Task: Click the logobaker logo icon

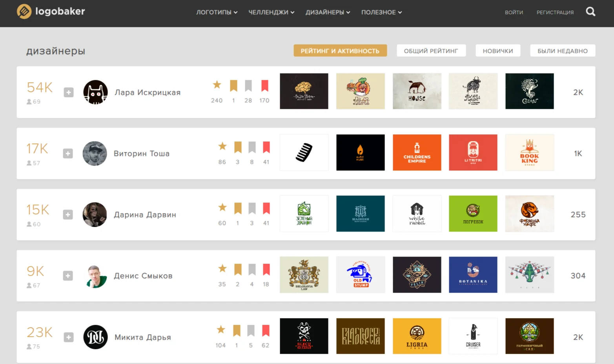Action: coord(24,11)
